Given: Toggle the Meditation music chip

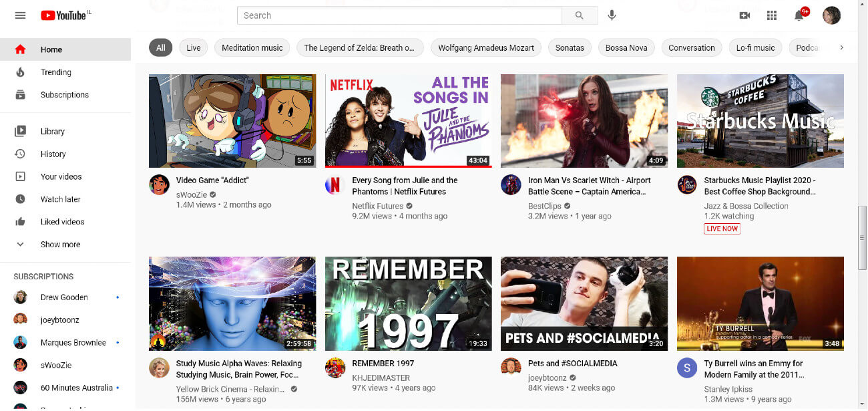Looking at the screenshot, I should coord(252,47).
